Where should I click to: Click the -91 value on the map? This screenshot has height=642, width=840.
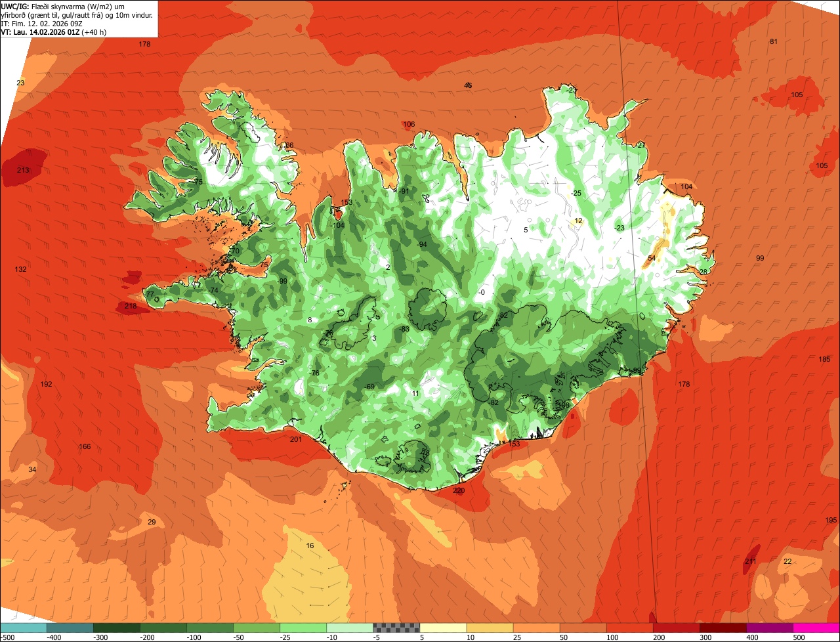click(404, 190)
